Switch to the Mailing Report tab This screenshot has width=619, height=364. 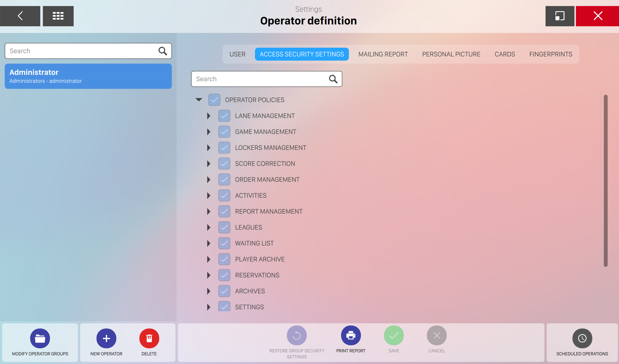click(383, 54)
